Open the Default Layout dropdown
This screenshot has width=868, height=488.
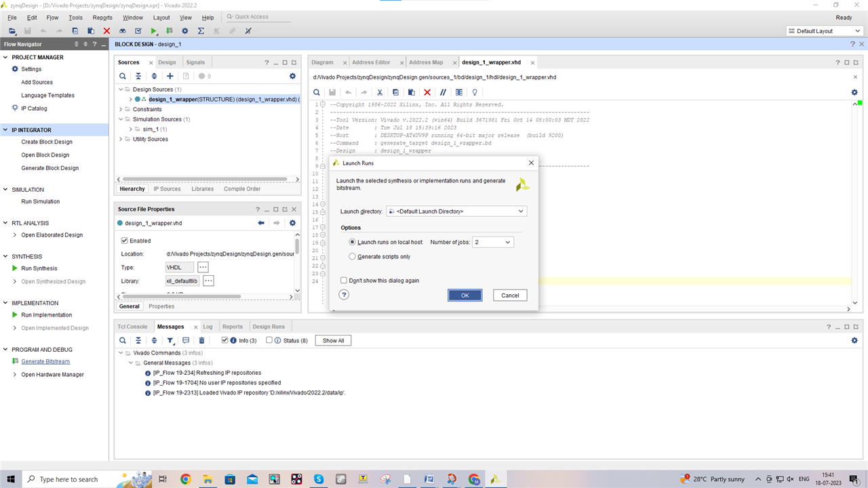[x=823, y=31]
